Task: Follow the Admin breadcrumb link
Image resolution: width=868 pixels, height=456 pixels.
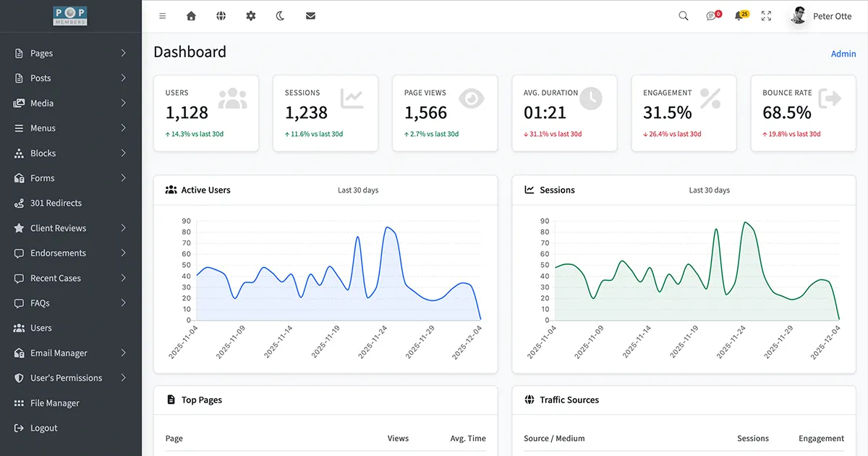Action: pyautogui.click(x=843, y=54)
